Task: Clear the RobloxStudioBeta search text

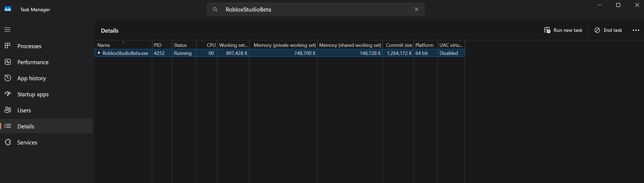Action: coord(417,9)
